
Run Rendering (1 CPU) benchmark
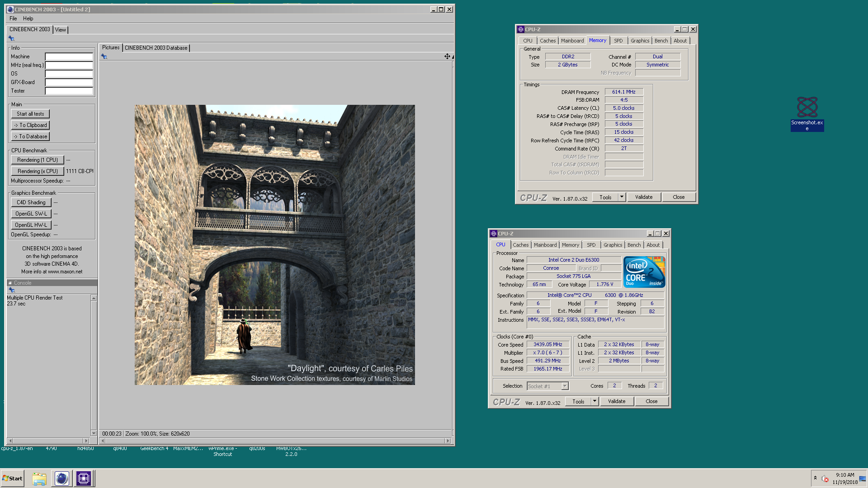[38, 160]
